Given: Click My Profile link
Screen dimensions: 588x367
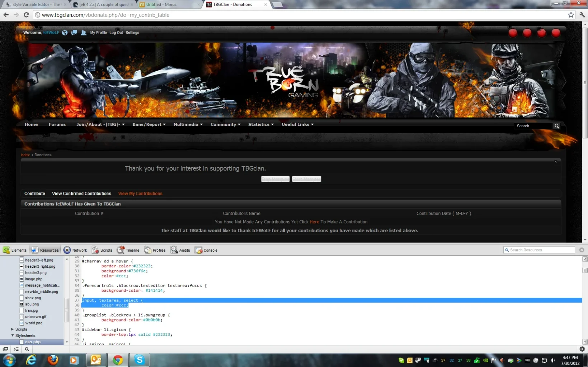Looking at the screenshot, I should (x=98, y=33).
